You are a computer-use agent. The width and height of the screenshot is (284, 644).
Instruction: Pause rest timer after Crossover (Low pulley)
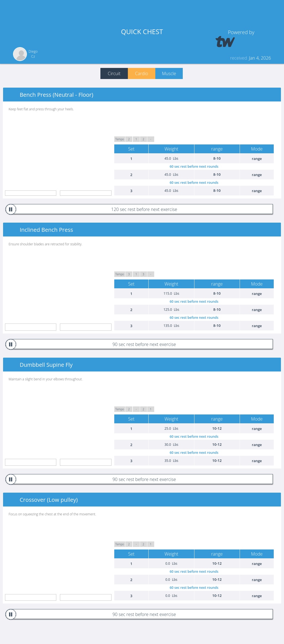(x=11, y=614)
